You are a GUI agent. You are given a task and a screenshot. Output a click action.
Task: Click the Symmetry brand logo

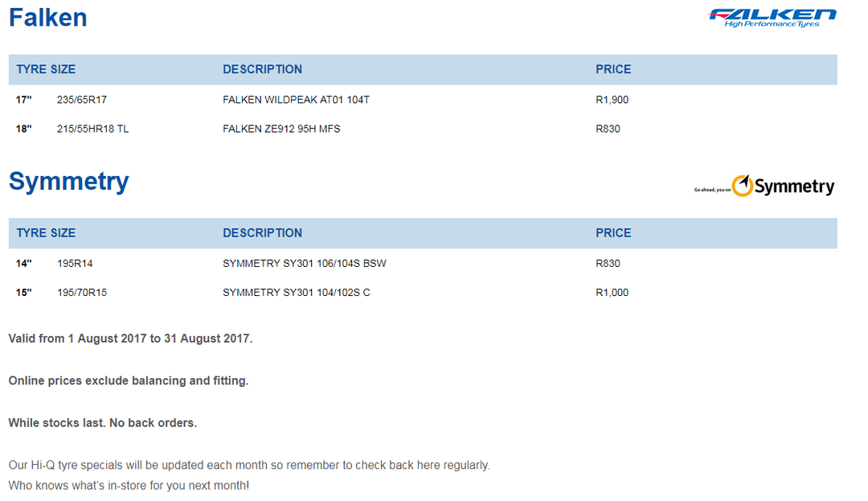coord(764,186)
